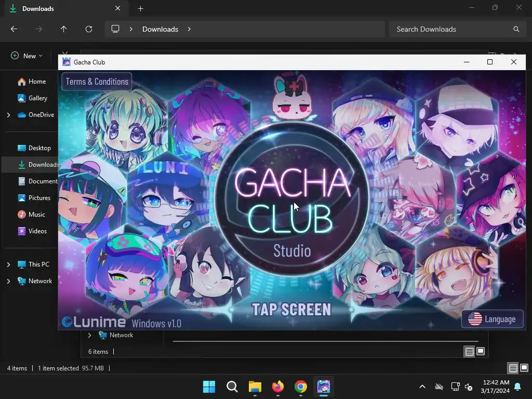Open network status tray icon
532x399 pixels.
(x=455, y=387)
